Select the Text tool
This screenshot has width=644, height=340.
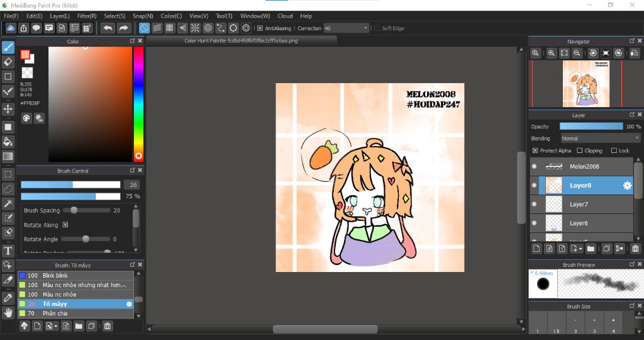point(8,251)
